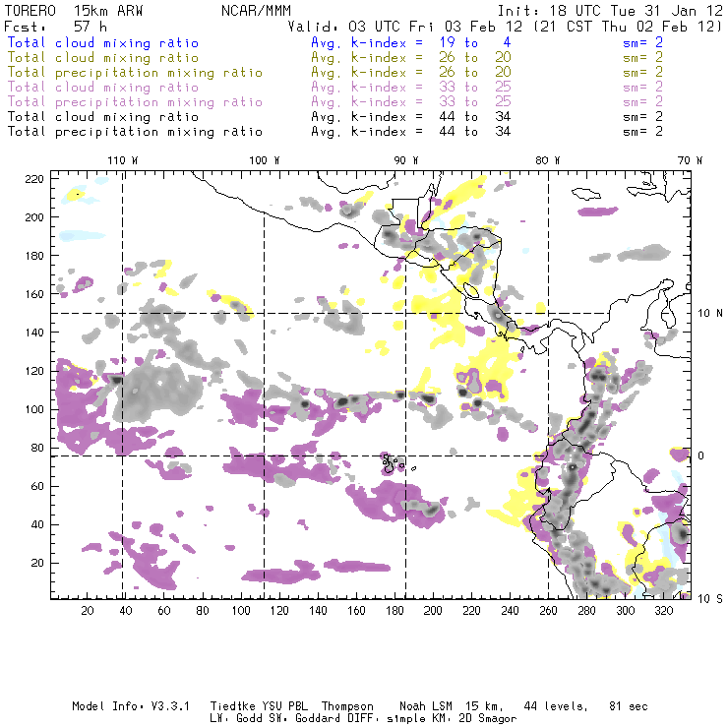Click the x-axis "160" tick label
728x728 pixels.
tap(356, 611)
